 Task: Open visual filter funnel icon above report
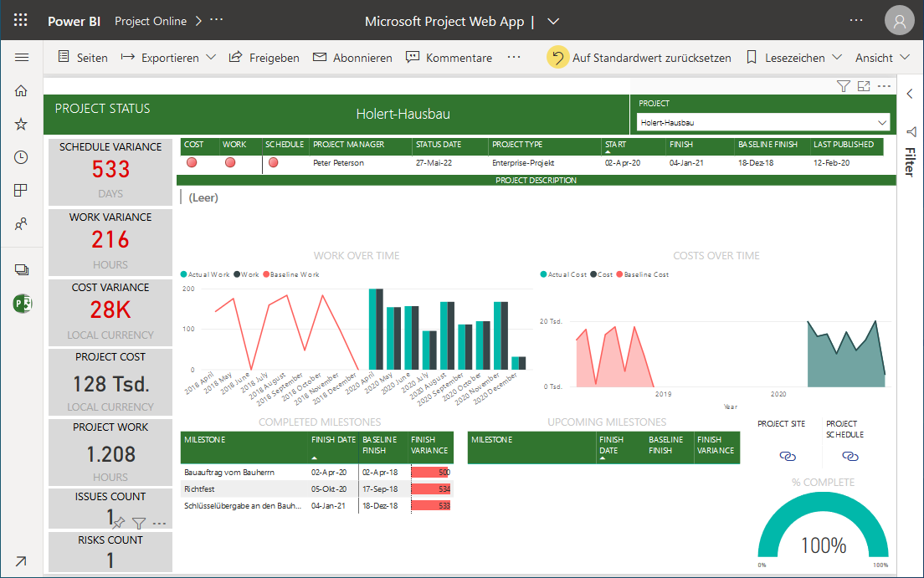click(844, 87)
